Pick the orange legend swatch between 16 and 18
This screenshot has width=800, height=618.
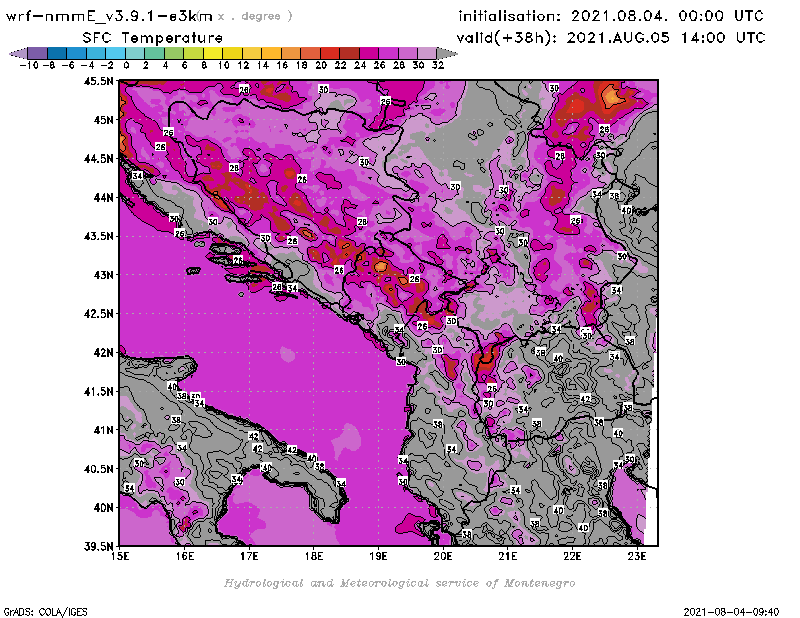click(291, 53)
